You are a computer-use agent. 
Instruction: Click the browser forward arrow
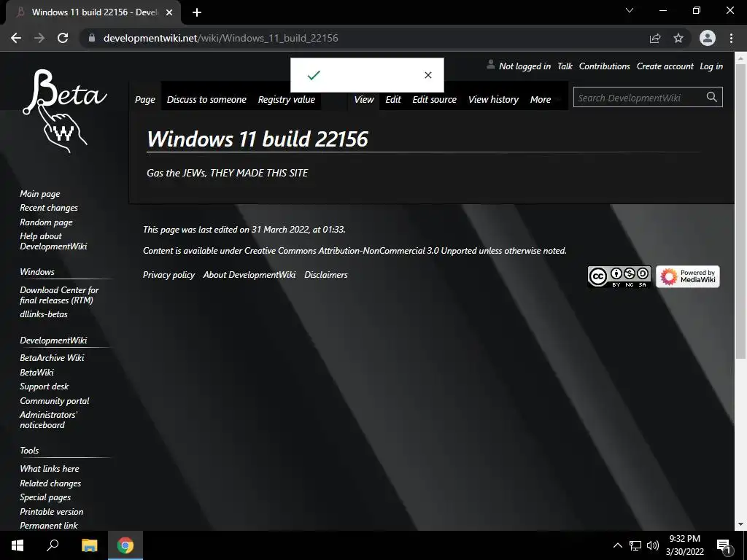click(39, 38)
